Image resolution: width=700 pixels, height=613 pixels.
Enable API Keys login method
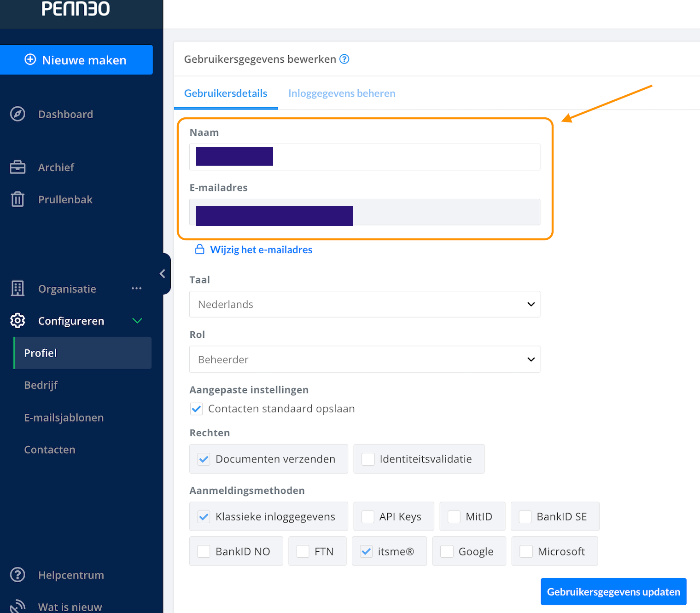[368, 516]
